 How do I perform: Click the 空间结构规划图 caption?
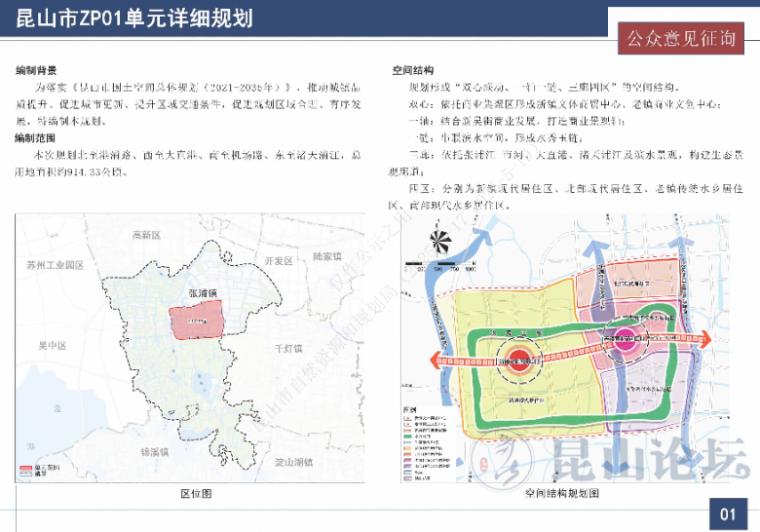click(562, 494)
